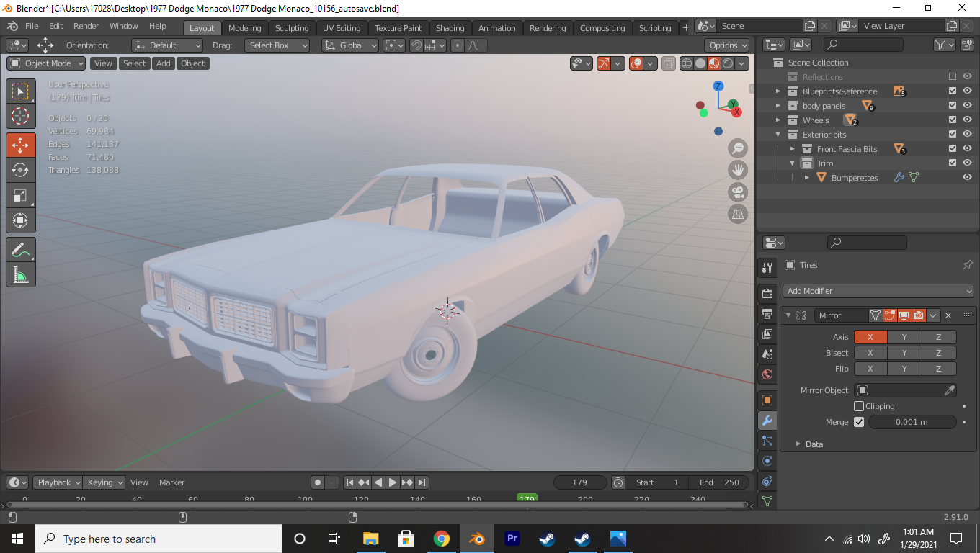This screenshot has height=553, width=980.
Task: Enable Mirror Axis Y
Action: (x=904, y=337)
